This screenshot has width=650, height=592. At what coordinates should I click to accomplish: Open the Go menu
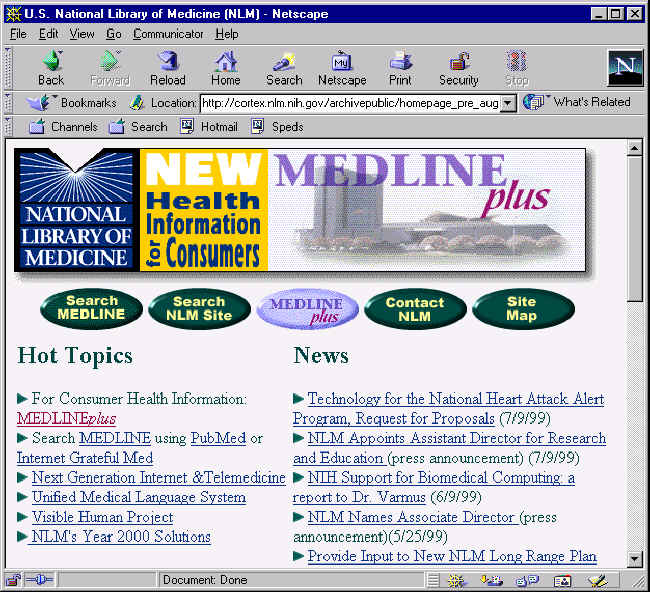click(114, 34)
